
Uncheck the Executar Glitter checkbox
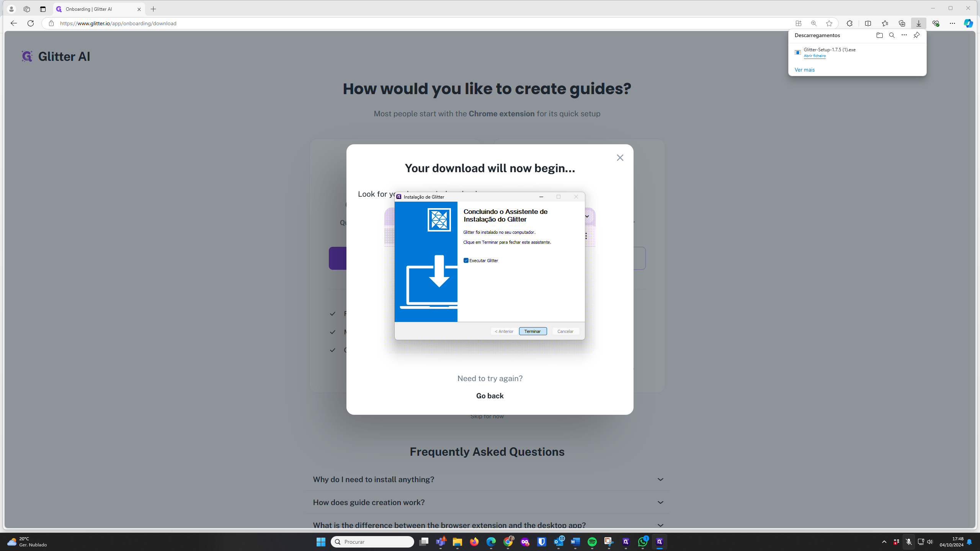[466, 261]
